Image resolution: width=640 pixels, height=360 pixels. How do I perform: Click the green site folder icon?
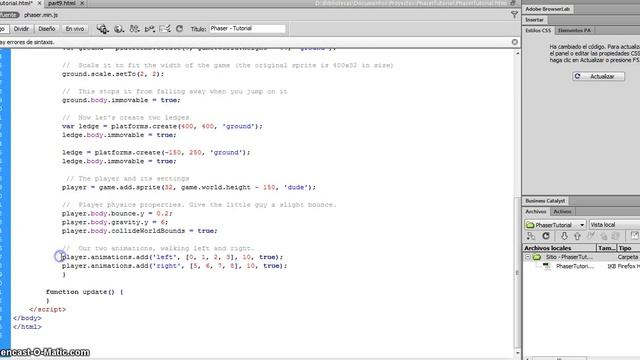coord(537,257)
